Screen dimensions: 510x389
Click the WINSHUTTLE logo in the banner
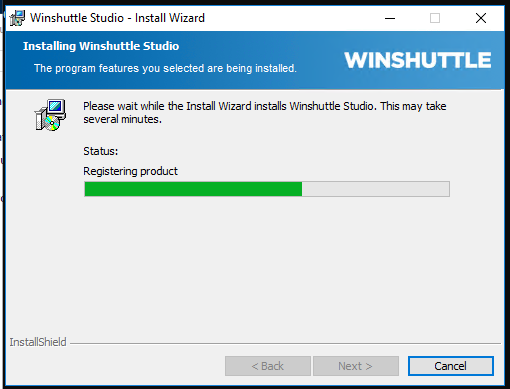click(418, 60)
